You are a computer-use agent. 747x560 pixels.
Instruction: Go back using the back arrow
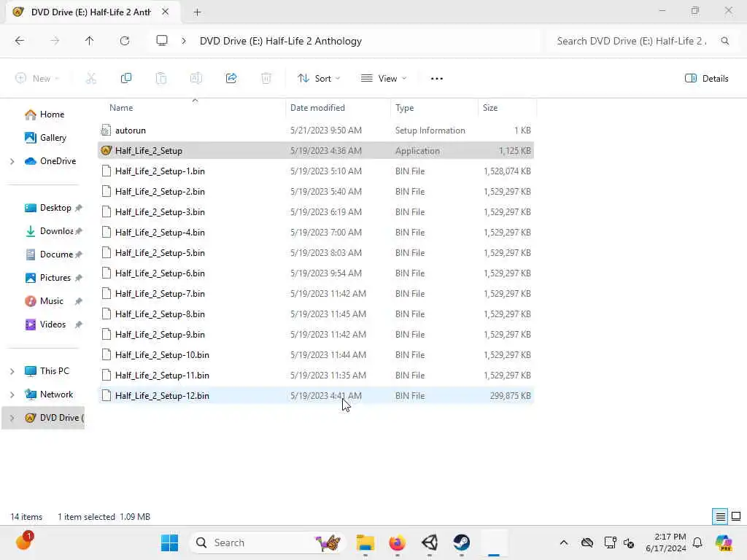pyautogui.click(x=20, y=41)
